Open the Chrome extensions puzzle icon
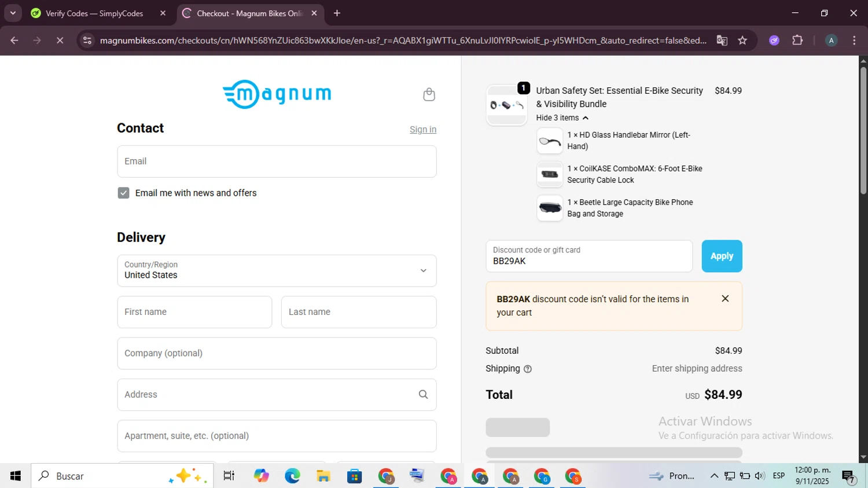The height and width of the screenshot is (488, 868). 797,41
